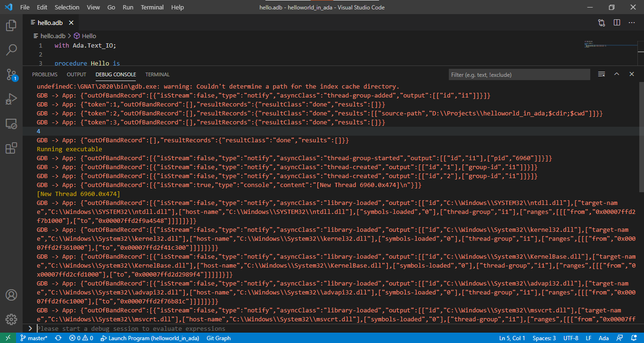Launch Program (helloworld_in_ada) from status bar
The height and width of the screenshot is (343, 644).
tap(150, 338)
